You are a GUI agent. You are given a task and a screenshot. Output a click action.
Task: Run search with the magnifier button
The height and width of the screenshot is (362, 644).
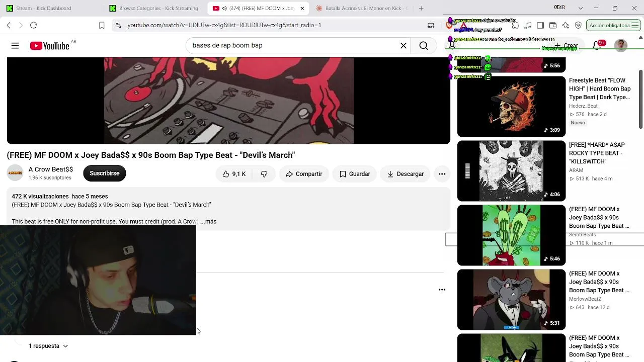tap(424, 46)
